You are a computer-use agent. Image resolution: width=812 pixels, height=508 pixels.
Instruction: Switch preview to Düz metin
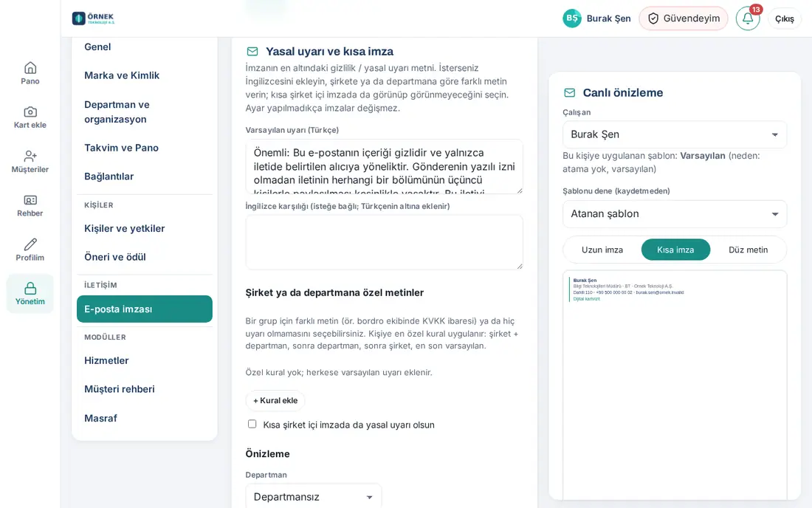click(x=748, y=250)
